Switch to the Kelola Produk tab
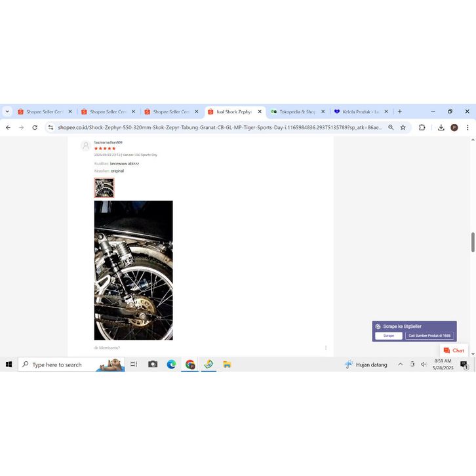 [x=360, y=111]
